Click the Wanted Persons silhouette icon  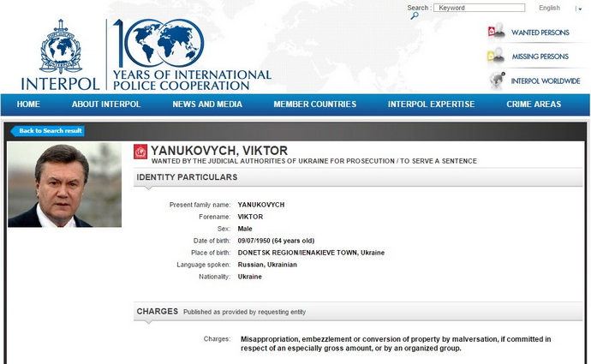tap(497, 31)
